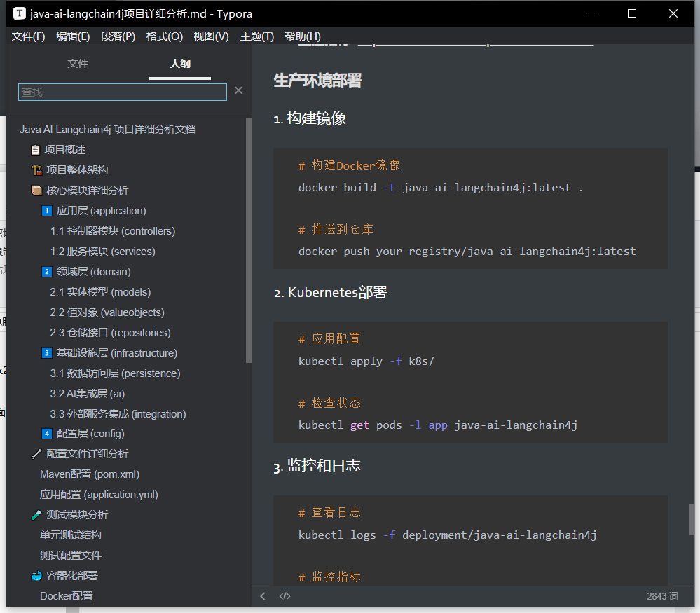Select 2.1 实体模型 (models) outline entry
The image size is (700, 613).
pos(100,292)
